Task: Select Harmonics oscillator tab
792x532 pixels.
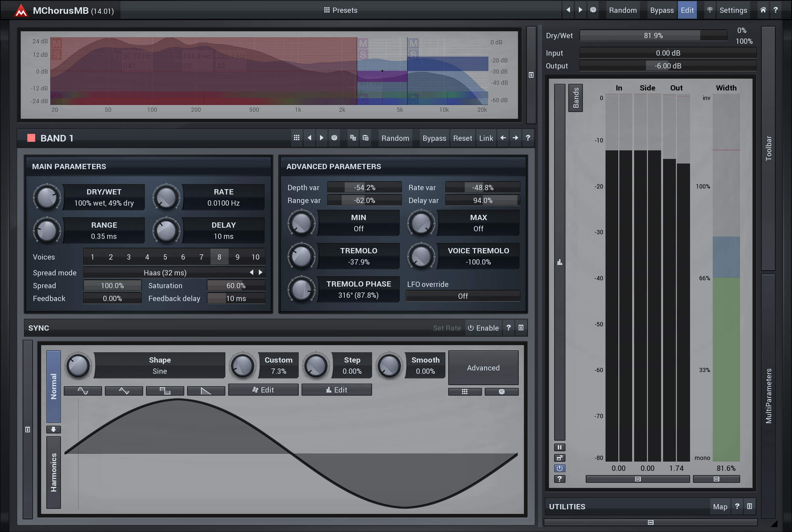Action: click(54, 472)
